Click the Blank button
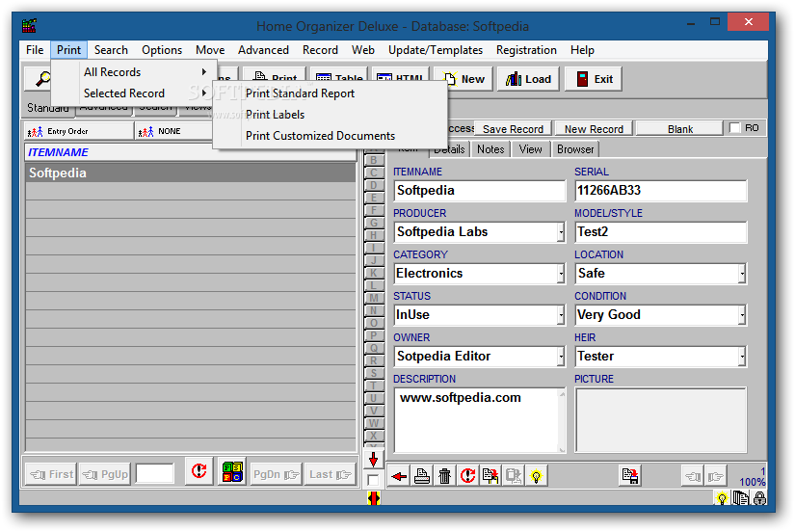The width and height of the screenshot is (795, 532). (x=680, y=129)
